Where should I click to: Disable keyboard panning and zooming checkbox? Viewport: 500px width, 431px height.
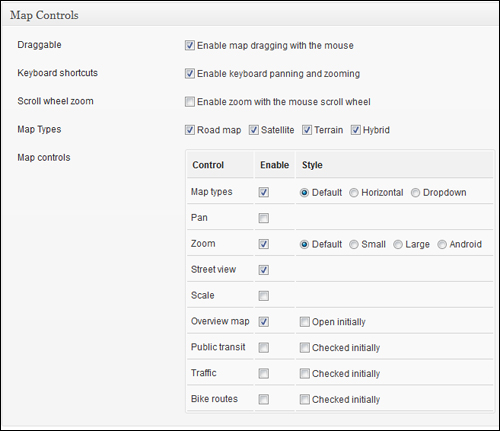(x=190, y=73)
